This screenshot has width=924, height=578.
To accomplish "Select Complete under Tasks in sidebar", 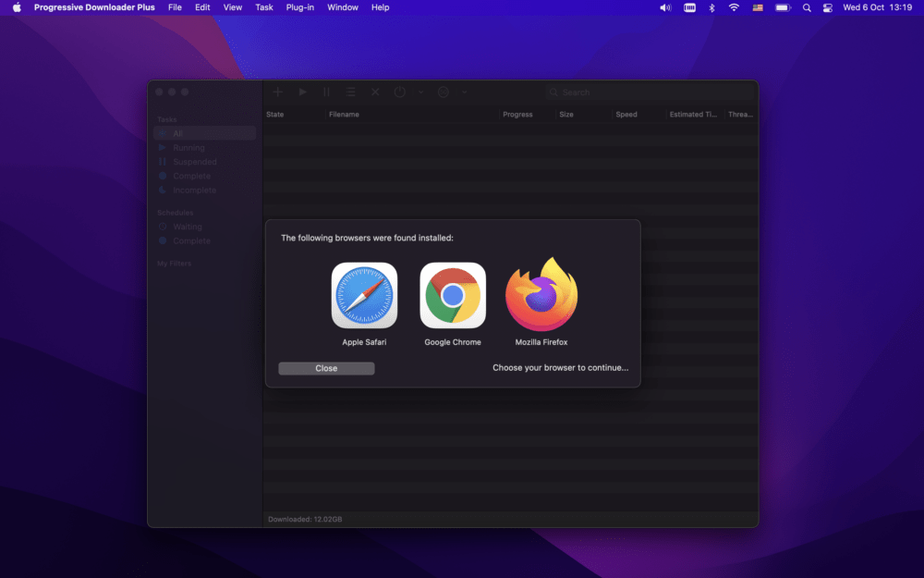I will coord(204,176).
